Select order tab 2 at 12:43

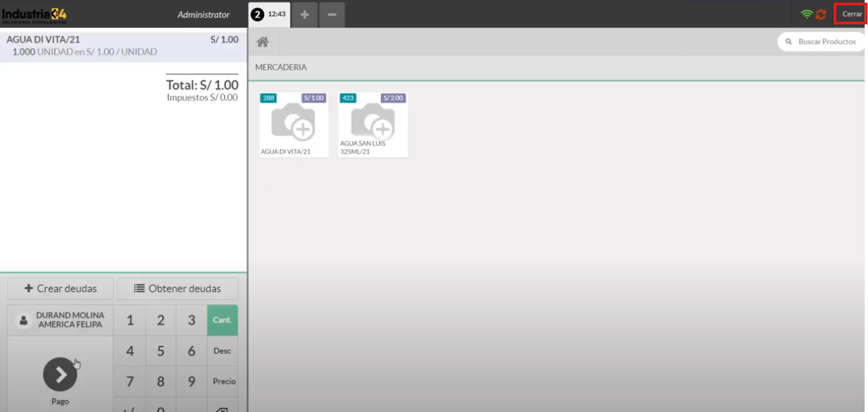269,15
